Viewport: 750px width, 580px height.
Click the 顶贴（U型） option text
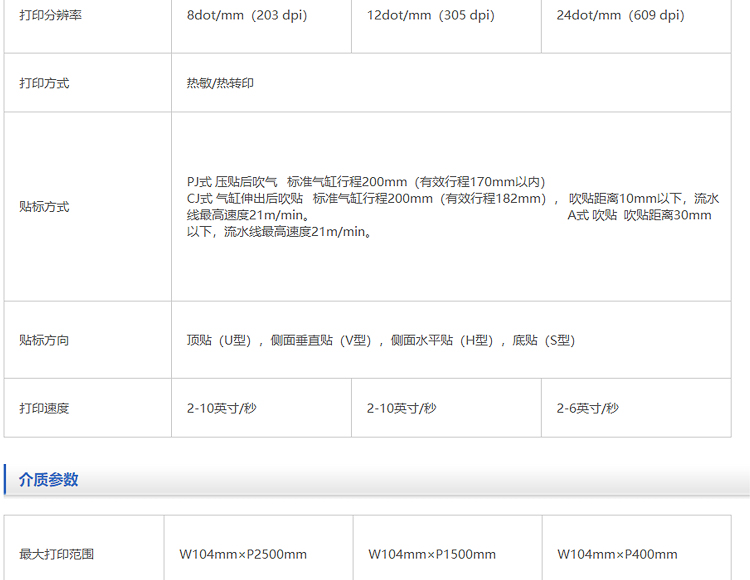[225, 340]
